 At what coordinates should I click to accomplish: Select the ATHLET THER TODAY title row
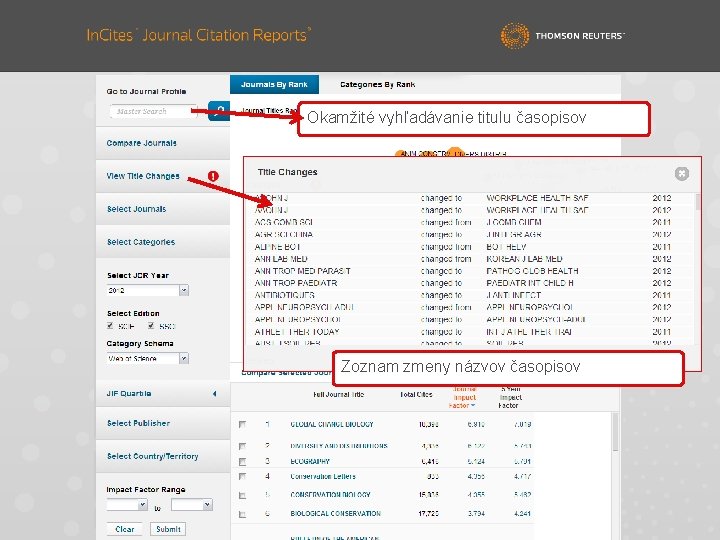pos(463,332)
